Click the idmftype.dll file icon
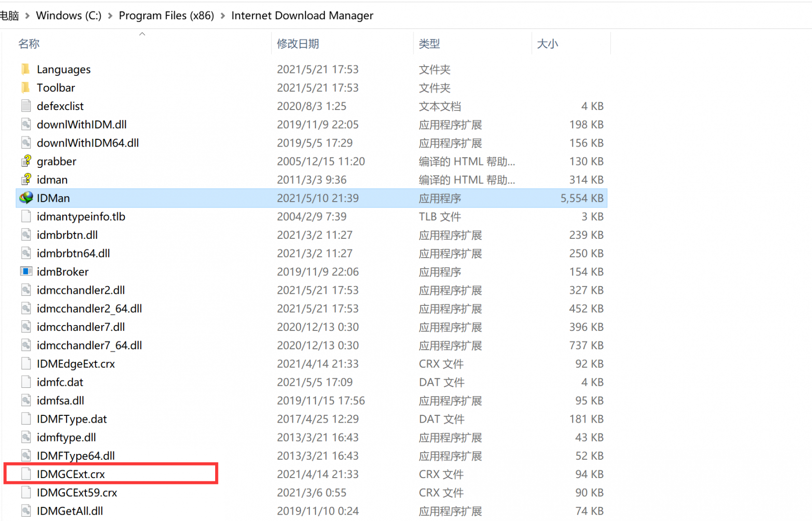Screen dimensions: 812x521 click(26, 438)
